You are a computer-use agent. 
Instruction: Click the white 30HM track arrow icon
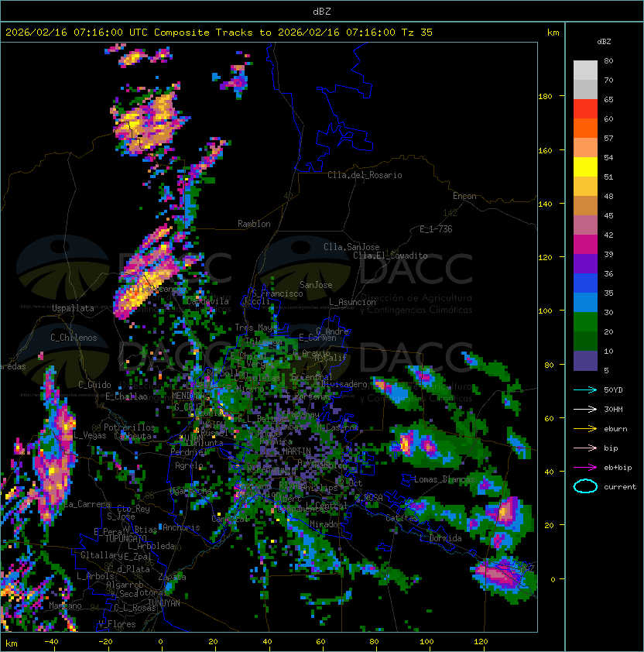pos(585,409)
